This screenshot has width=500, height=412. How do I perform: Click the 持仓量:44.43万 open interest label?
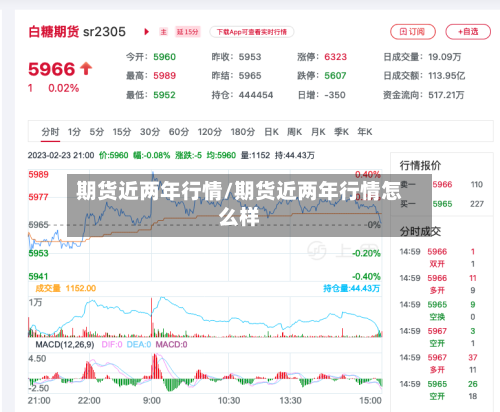[351, 288]
